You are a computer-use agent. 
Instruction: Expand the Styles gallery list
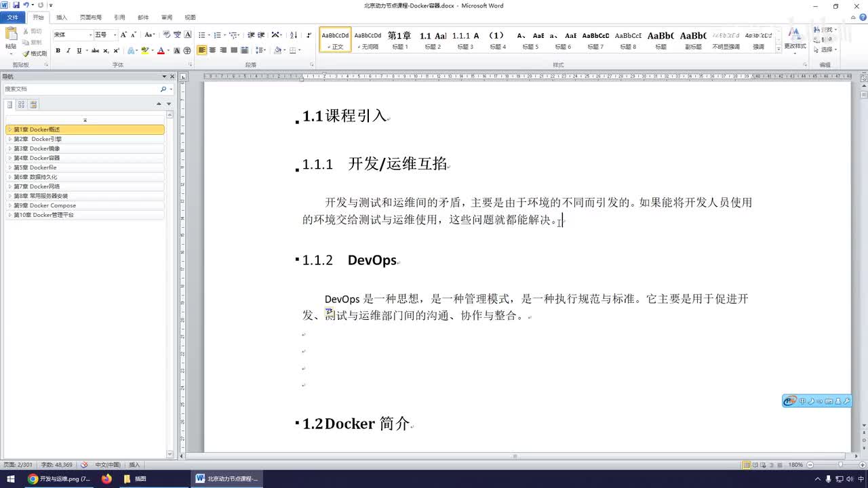coord(778,49)
